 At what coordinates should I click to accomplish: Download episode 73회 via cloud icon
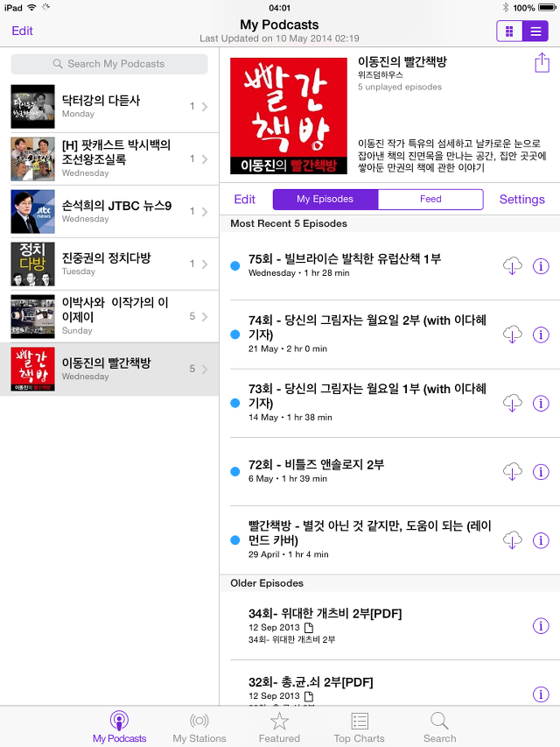(513, 403)
